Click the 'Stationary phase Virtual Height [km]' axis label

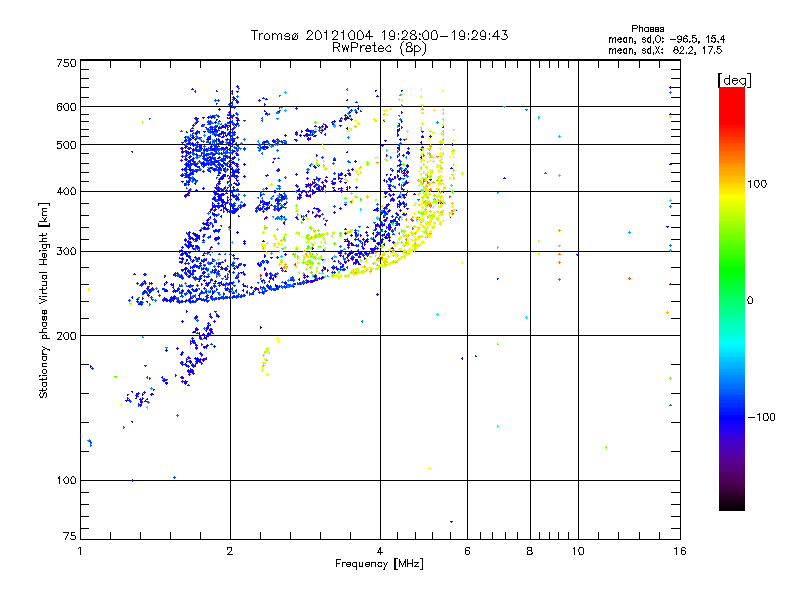tap(44, 300)
